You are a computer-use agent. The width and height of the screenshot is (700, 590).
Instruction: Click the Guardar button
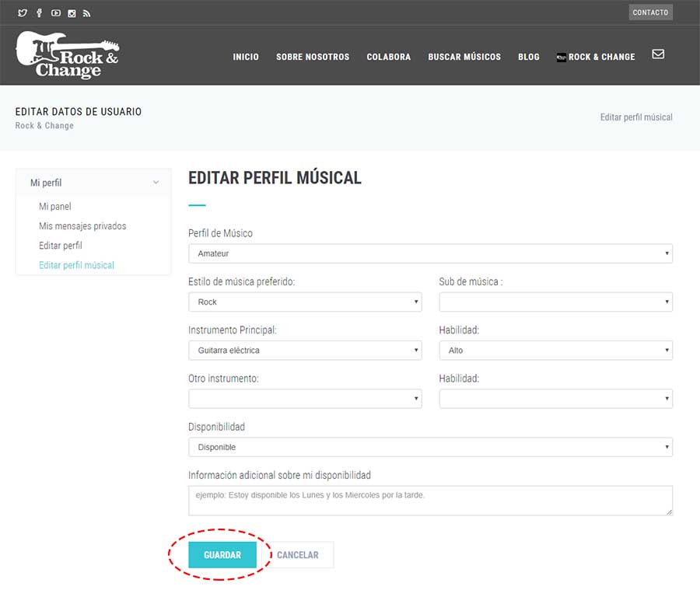coord(222,555)
